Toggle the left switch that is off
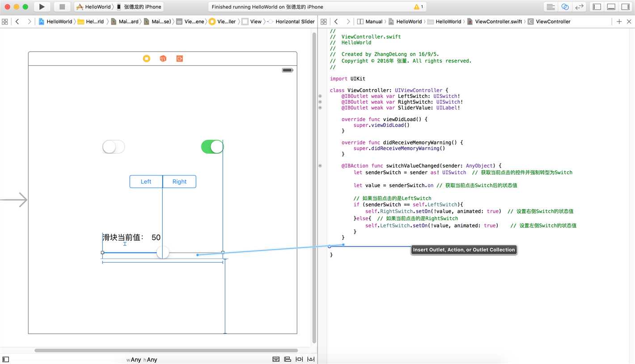Viewport: 635px width, 364px height. [114, 146]
